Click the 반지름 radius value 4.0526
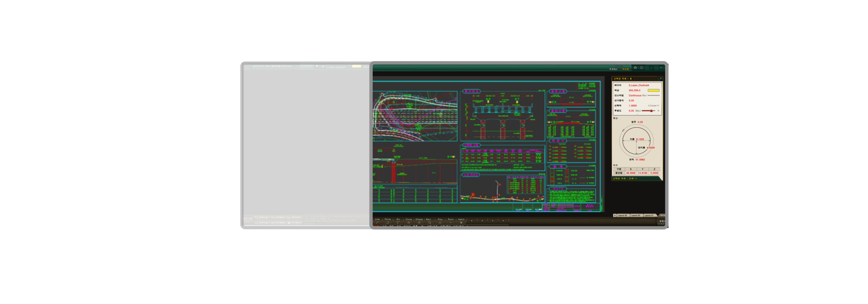868x304 pixels. pyautogui.click(x=651, y=148)
